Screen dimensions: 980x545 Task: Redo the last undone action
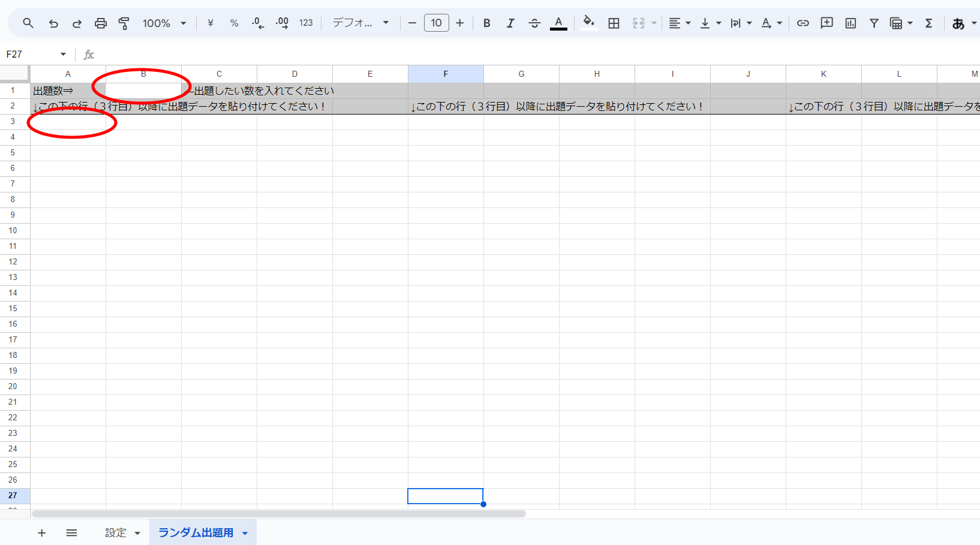tap(77, 23)
